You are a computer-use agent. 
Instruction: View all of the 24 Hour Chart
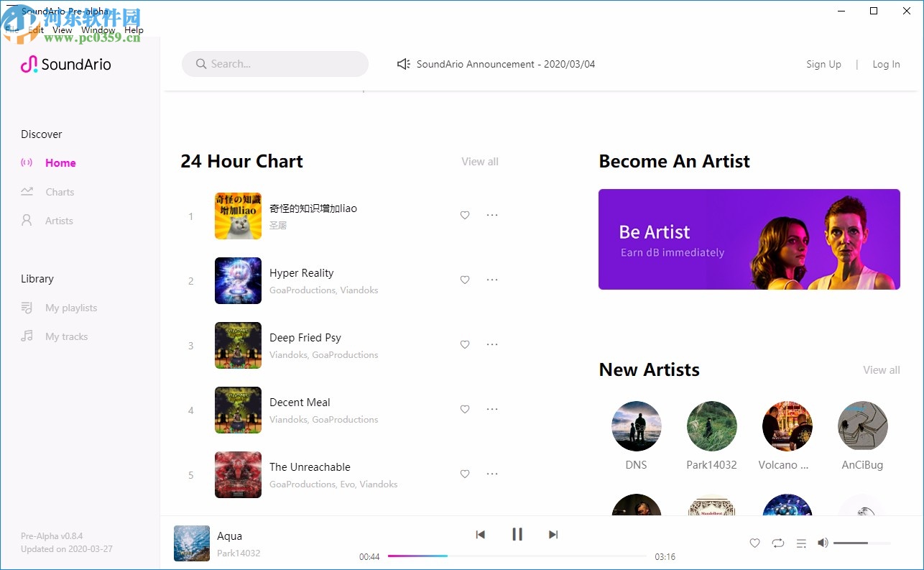coord(480,162)
